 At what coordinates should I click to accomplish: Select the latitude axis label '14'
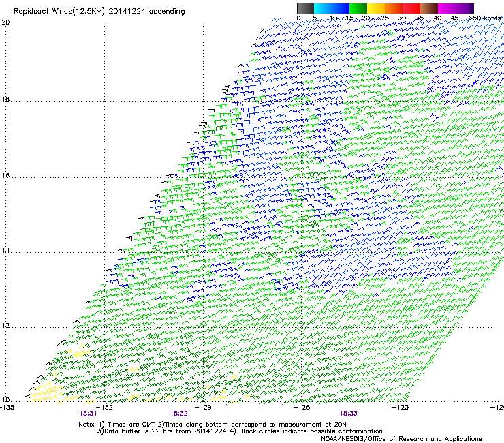5,250
